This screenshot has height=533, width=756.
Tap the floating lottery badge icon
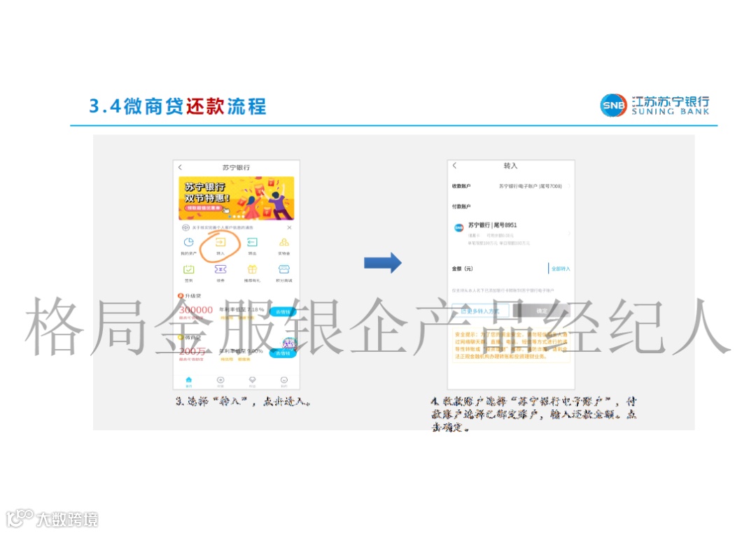coord(289,343)
